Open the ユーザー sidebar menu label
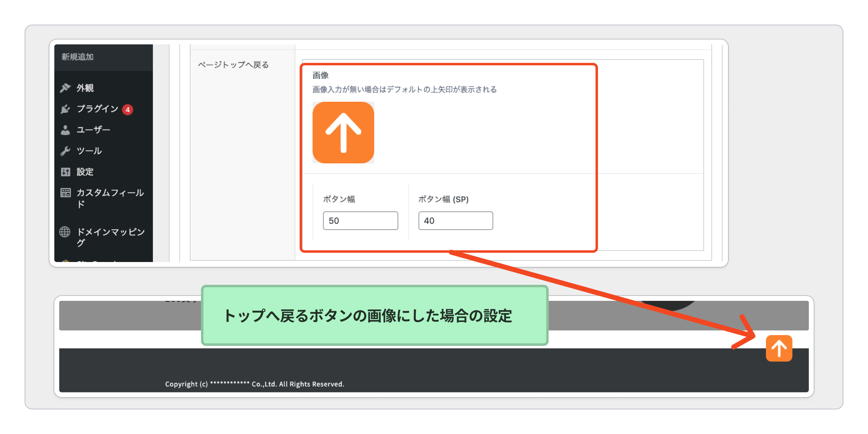Screen dimensions: 868x434 pos(93,130)
